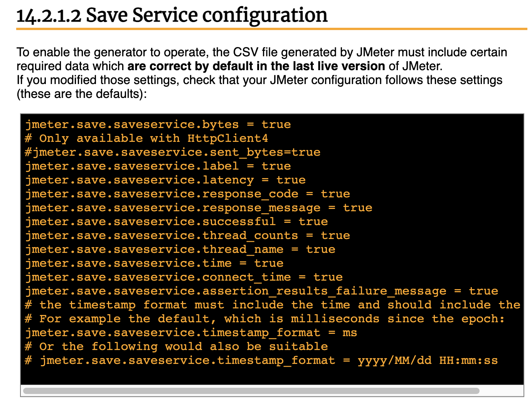This screenshot has width=532, height=404.
Task: Click line "jmeter.save.saveservice.latency = true"
Action: (x=165, y=180)
